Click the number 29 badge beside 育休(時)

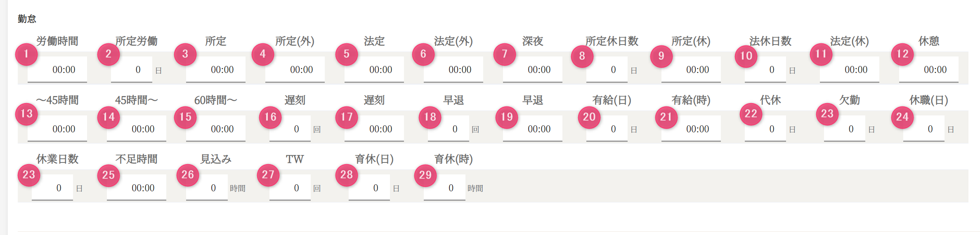pyautogui.click(x=425, y=175)
